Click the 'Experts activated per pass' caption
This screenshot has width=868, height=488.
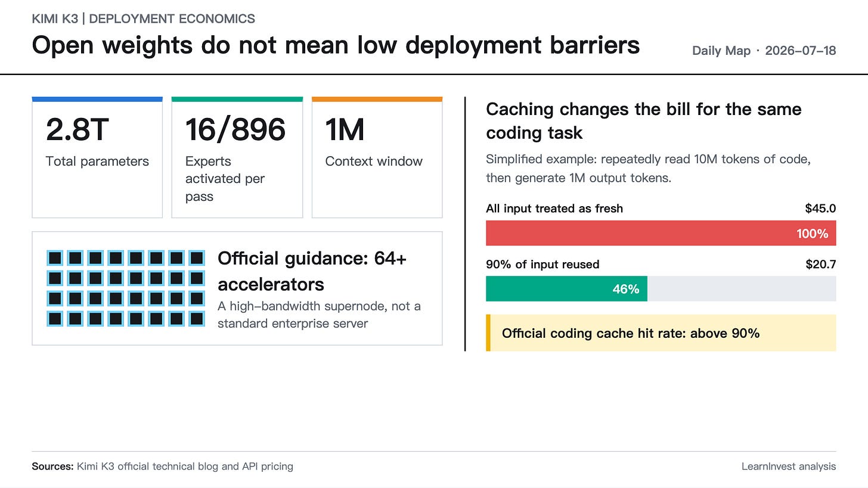[225, 179]
